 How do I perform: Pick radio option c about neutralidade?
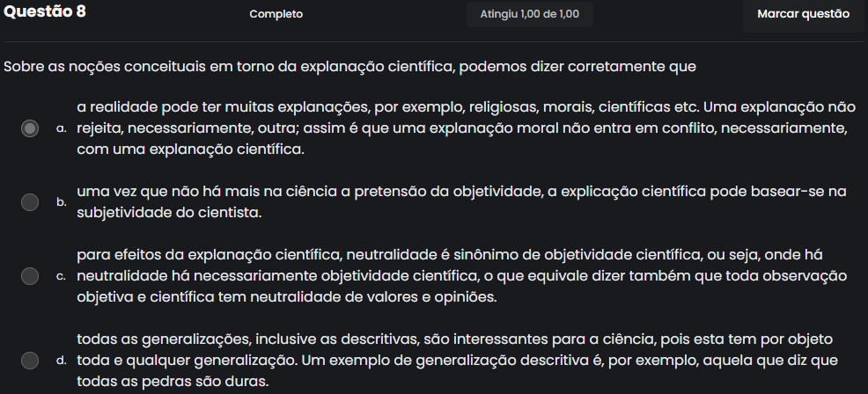click(x=30, y=276)
